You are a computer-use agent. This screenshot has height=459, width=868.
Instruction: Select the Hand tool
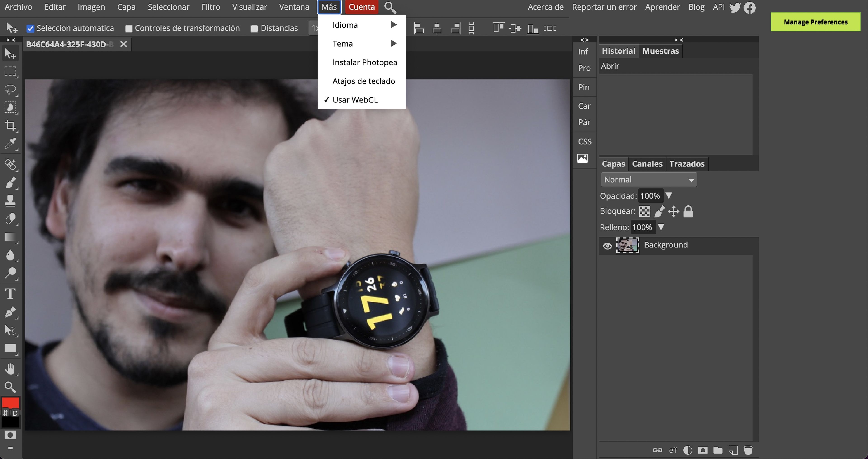[10, 369]
